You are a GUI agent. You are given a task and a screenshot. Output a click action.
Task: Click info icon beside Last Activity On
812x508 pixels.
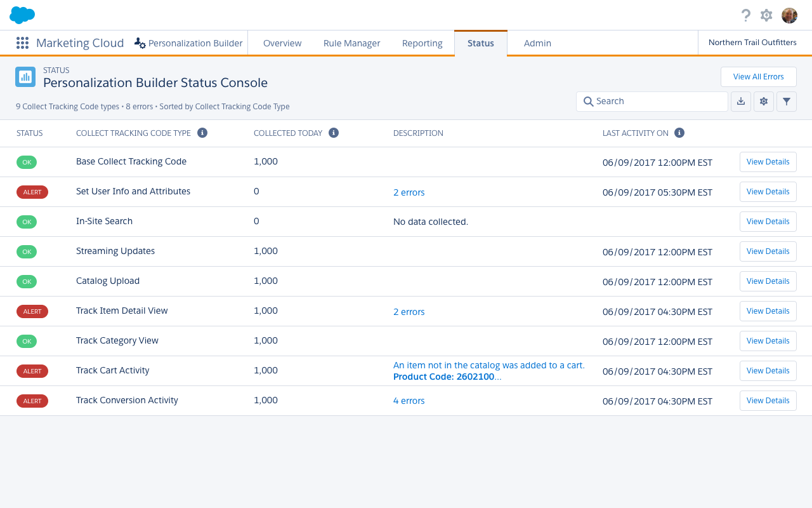[679, 133]
